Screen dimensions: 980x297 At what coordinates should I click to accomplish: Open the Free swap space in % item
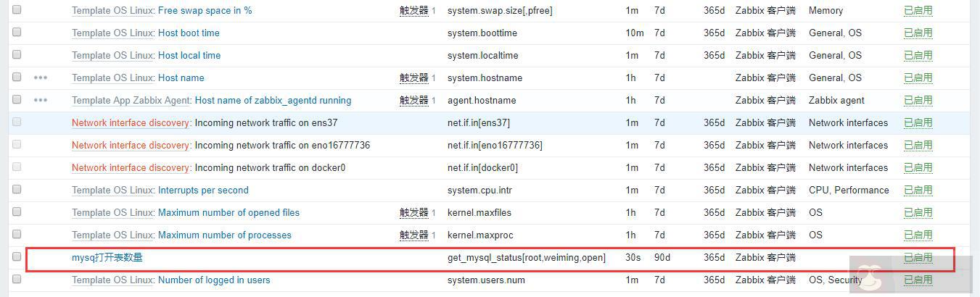tap(205, 10)
